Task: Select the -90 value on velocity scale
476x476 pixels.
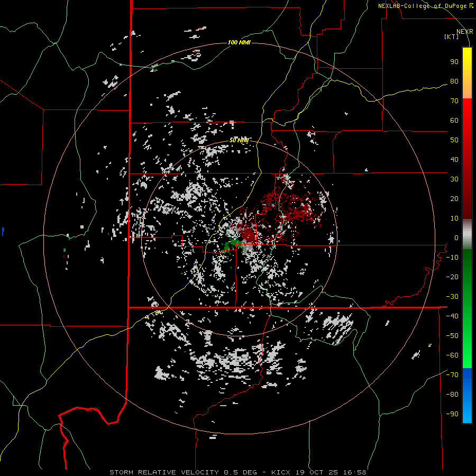Action: click(x=452, y=414)
